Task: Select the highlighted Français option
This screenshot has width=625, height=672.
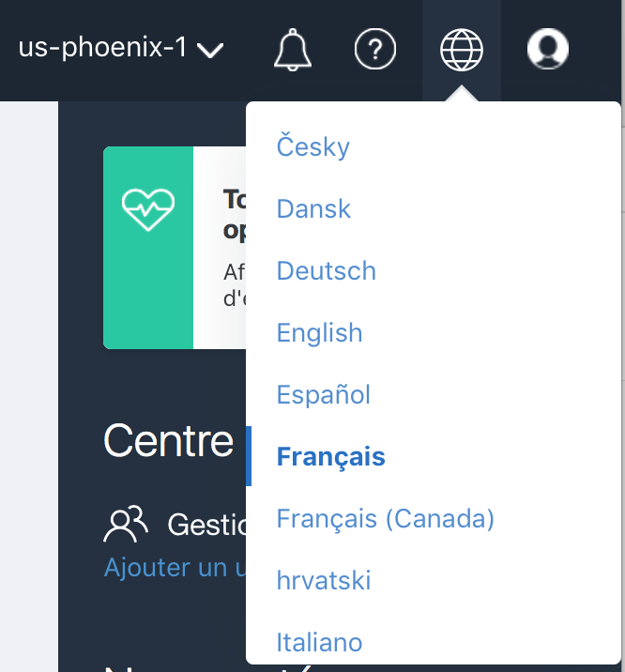Action: pos(330,457)
